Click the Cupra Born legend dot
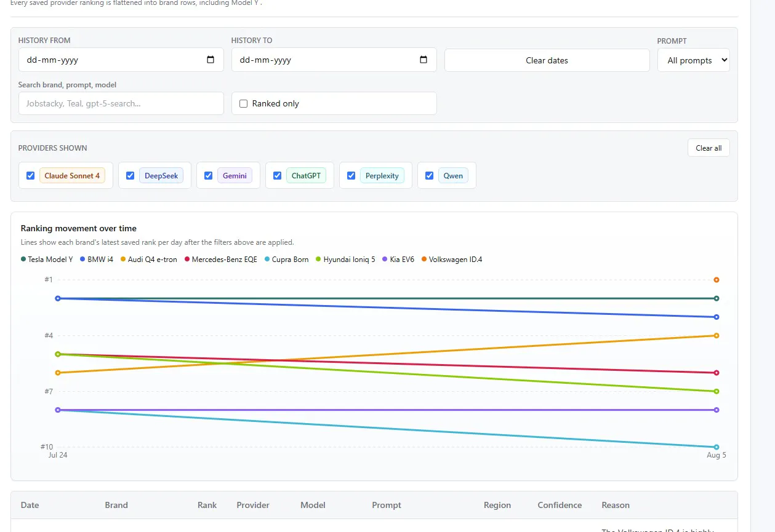 click(x=267, y=260)
